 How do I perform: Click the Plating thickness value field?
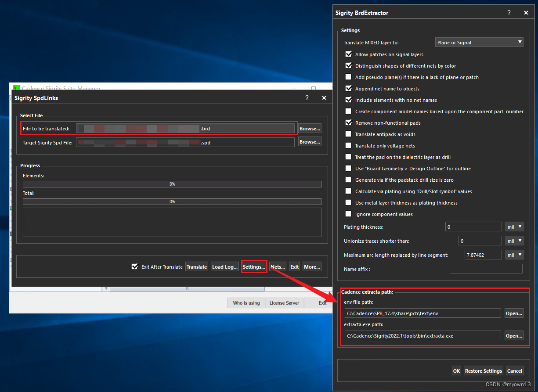(473, 227)
